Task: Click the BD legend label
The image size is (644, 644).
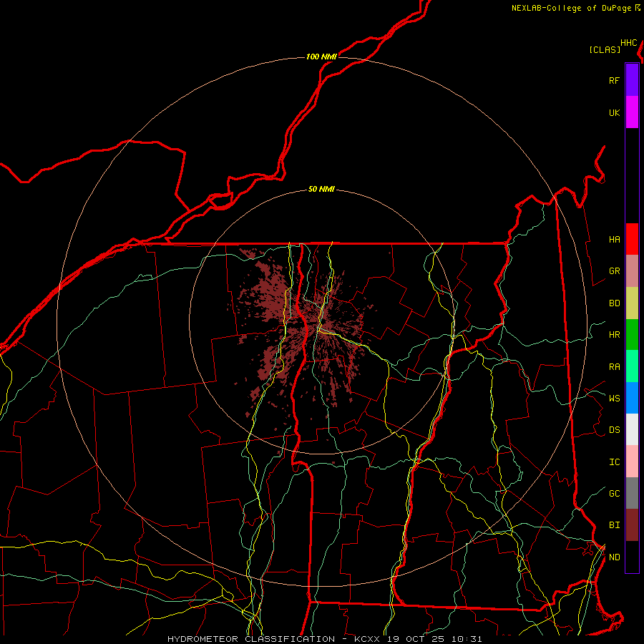Action: tap(614, 303)
